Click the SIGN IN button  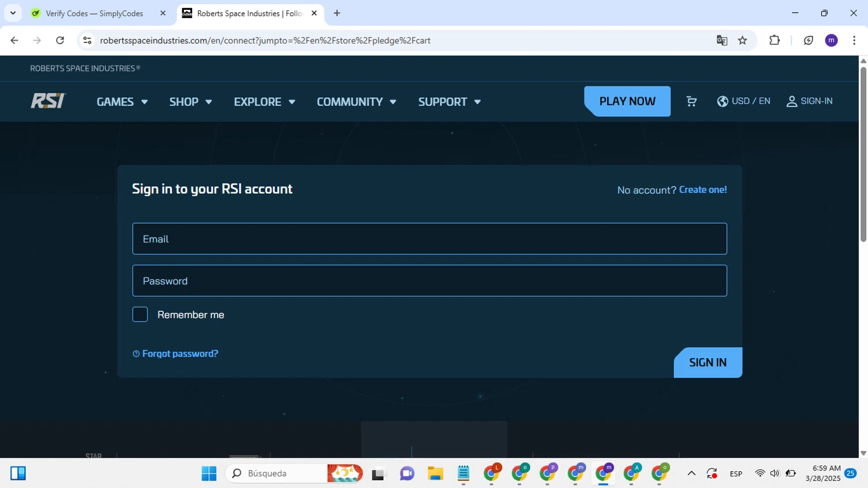coord(708,362)
